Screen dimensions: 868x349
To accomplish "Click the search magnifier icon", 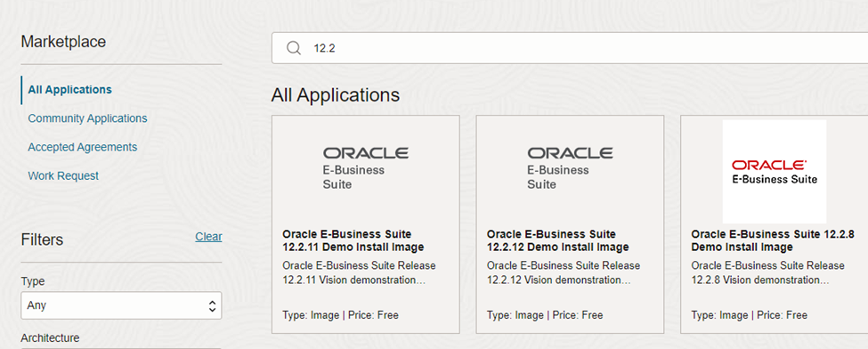I will coord(293,48).
